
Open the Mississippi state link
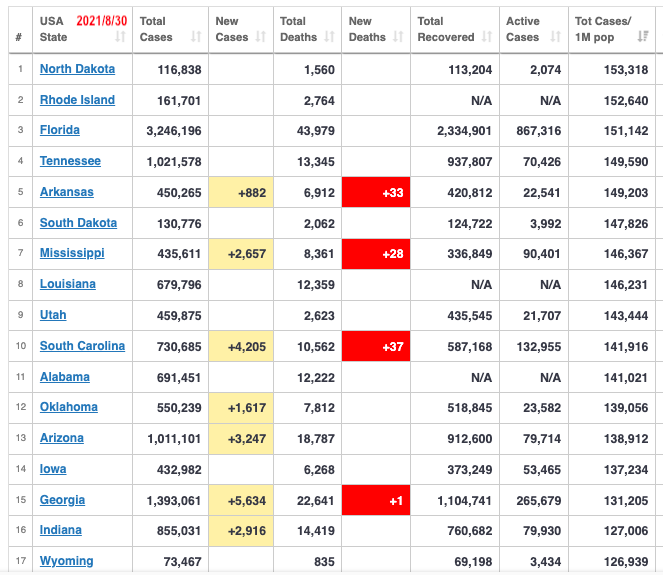72,253
